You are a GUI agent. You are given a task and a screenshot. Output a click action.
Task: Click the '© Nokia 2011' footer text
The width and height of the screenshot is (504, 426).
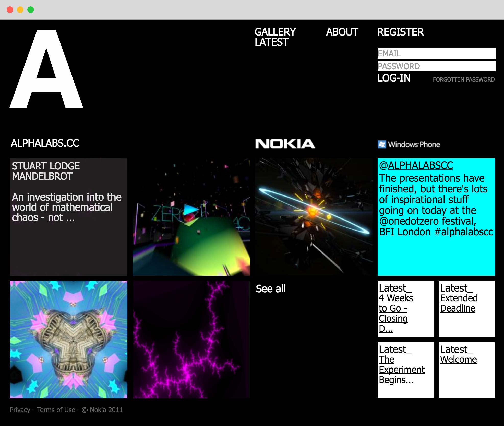102,410
